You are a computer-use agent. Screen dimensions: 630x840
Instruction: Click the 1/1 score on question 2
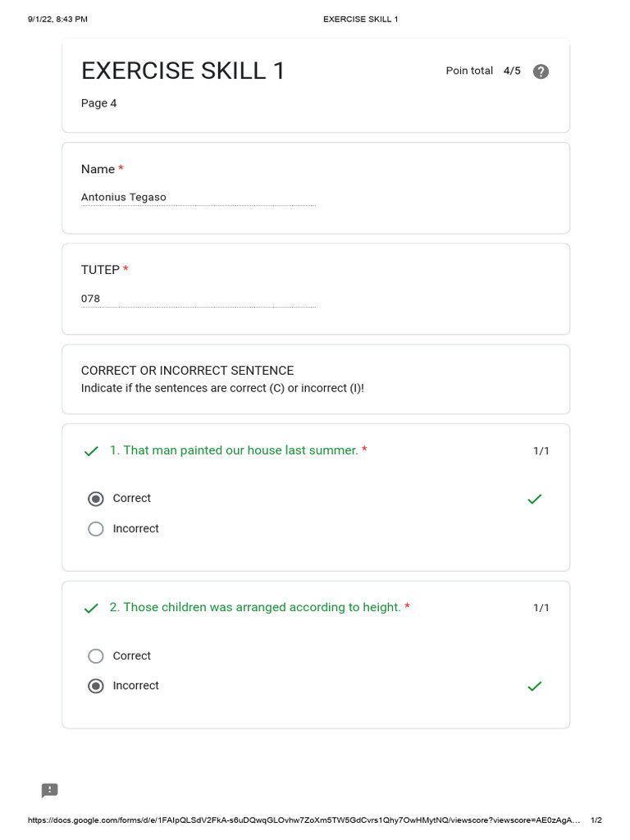pos(541,608)
